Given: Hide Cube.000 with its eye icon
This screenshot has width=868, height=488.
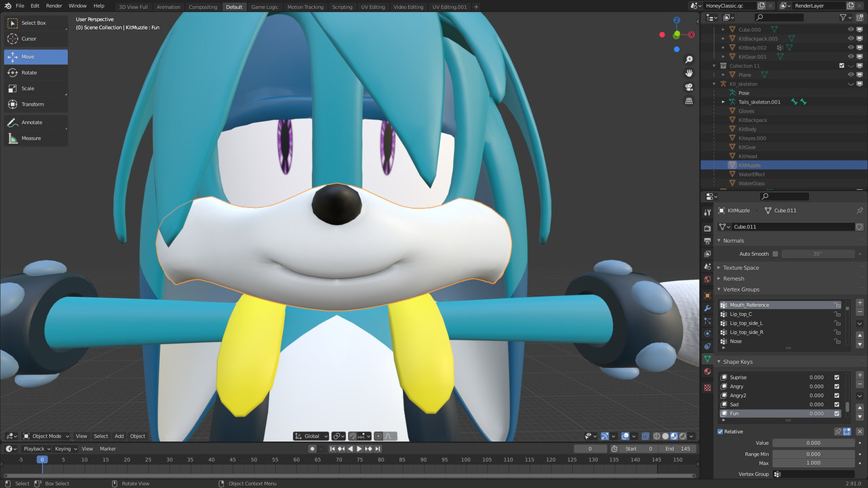Looking at the screenshot, I should pyautogui.click(x=851, y=30).
